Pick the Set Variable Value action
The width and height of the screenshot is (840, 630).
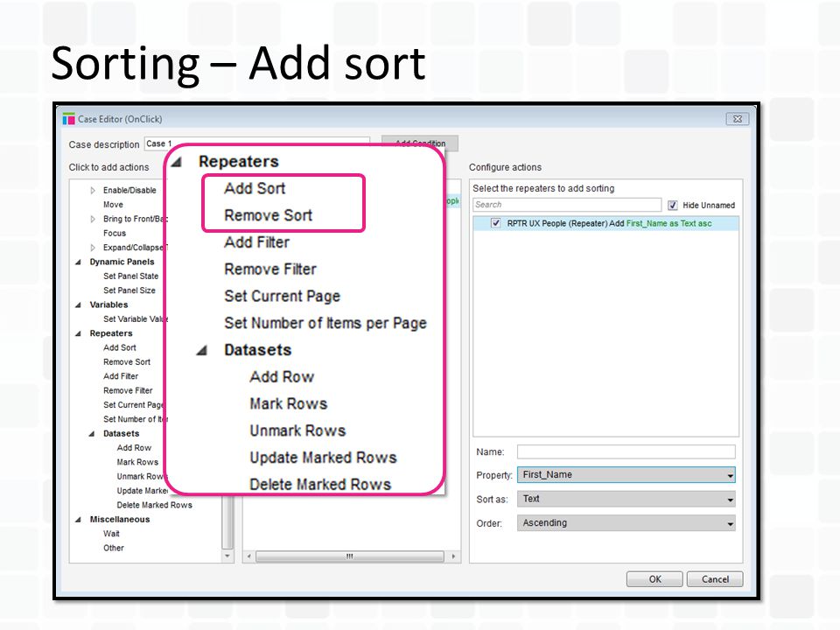point(135,318)
